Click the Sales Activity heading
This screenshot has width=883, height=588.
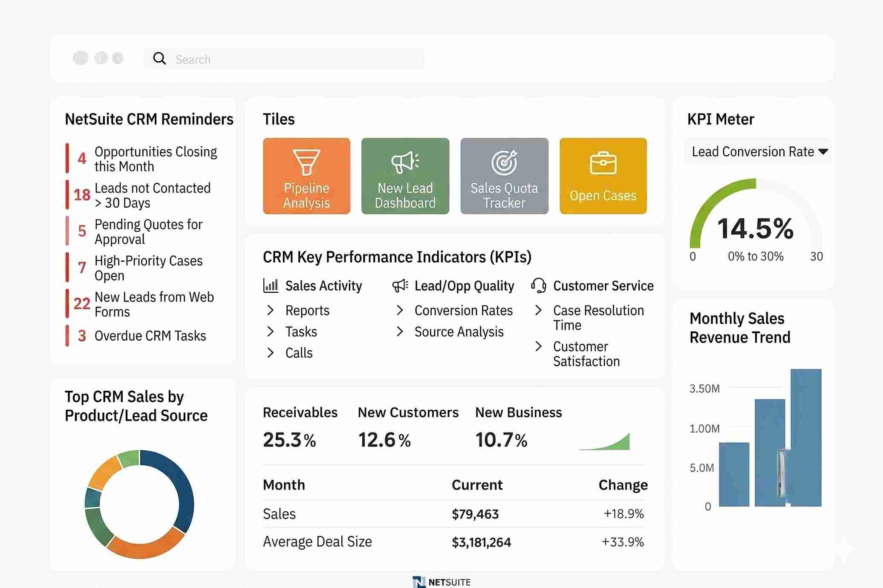(x=323, y=285)
